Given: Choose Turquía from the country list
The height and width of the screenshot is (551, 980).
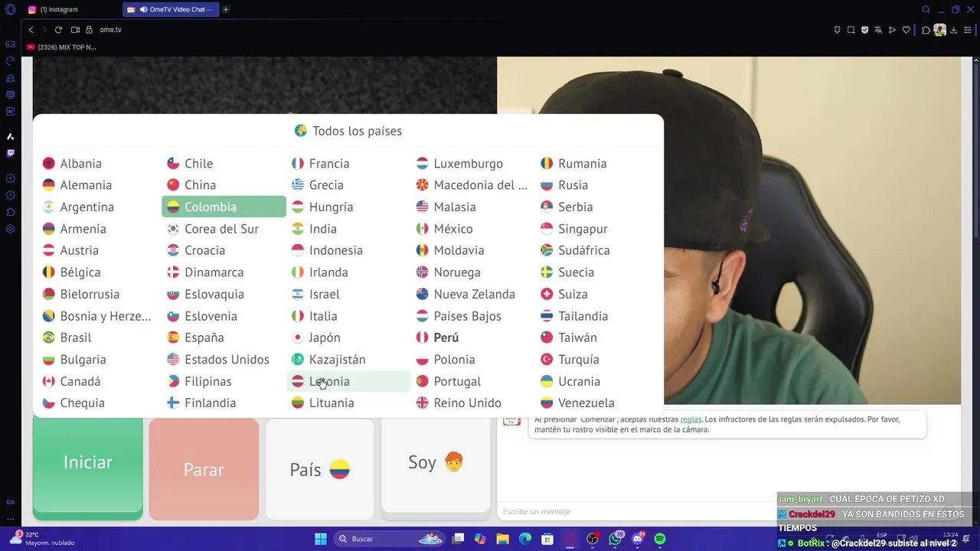Looking at the screenshot, I should (597, 360).
